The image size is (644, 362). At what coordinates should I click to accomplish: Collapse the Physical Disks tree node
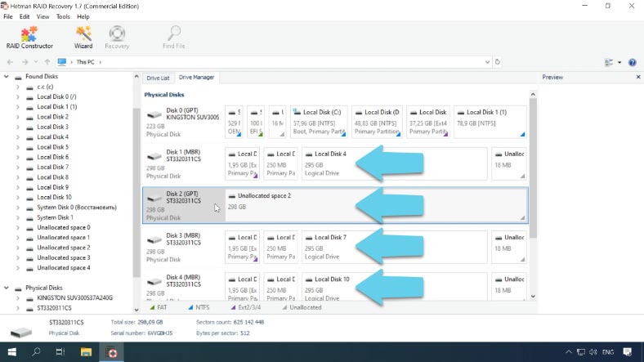coord(7,288)
